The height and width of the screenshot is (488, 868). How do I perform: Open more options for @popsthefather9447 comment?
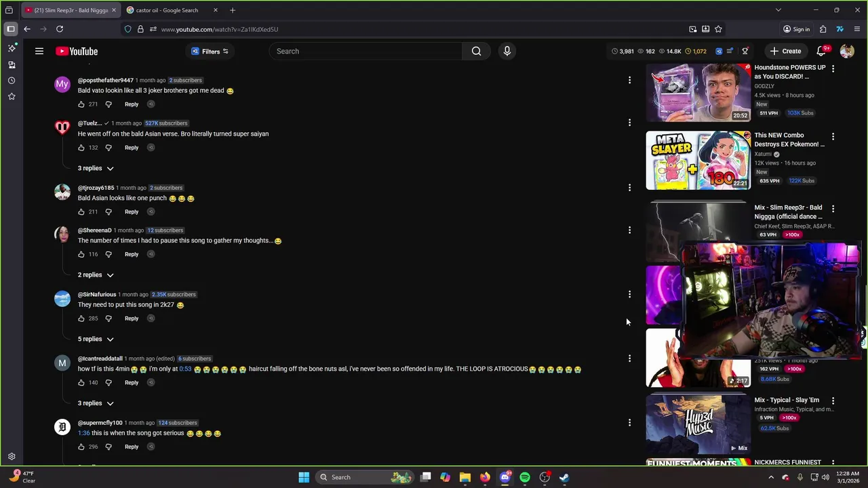[x=629, y=80]
